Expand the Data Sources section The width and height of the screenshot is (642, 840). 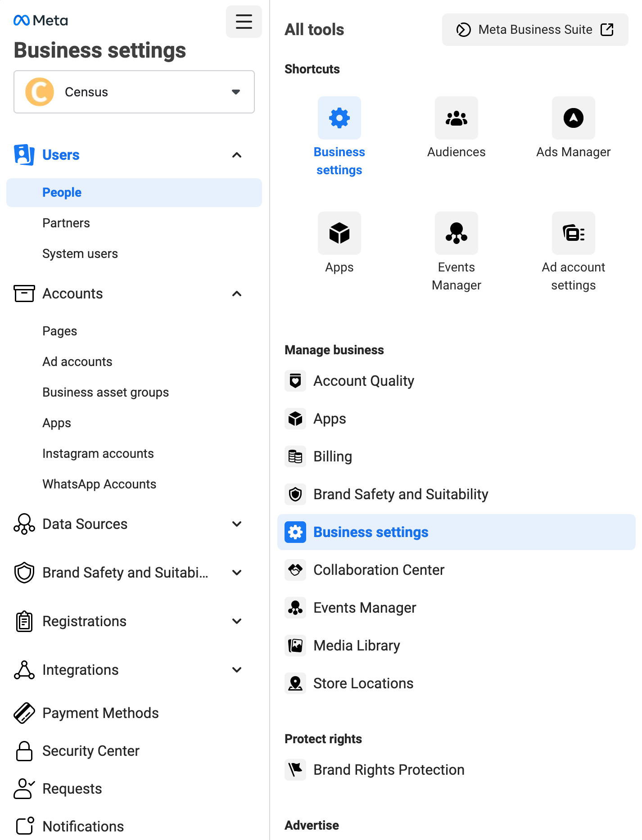coord(237,524)
